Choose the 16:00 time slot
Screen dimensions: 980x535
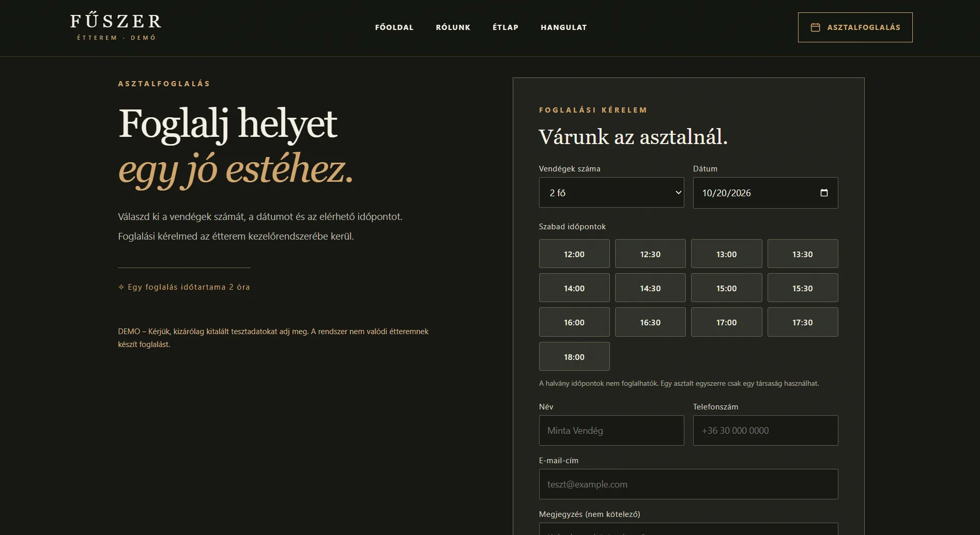tap(574, 322)
